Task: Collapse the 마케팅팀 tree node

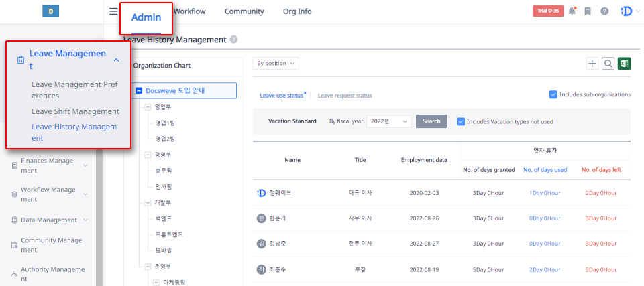Action: (156, 282)
